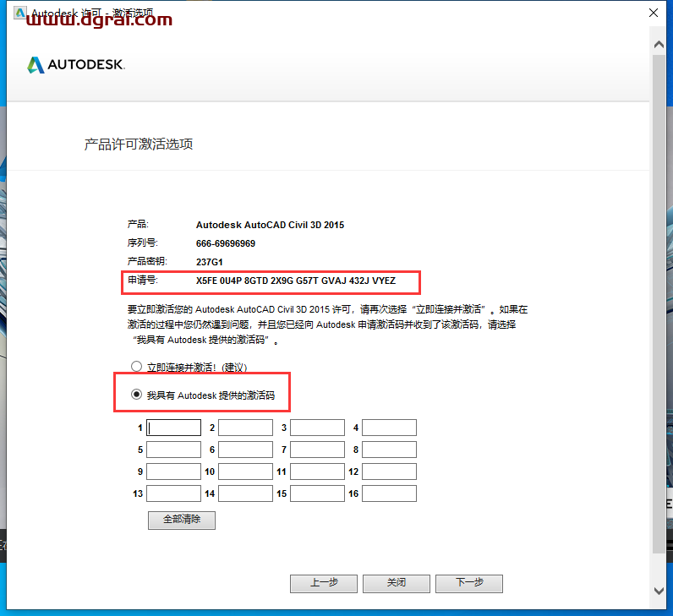
Task: Click activation code field 12
Action: point(389,472)
